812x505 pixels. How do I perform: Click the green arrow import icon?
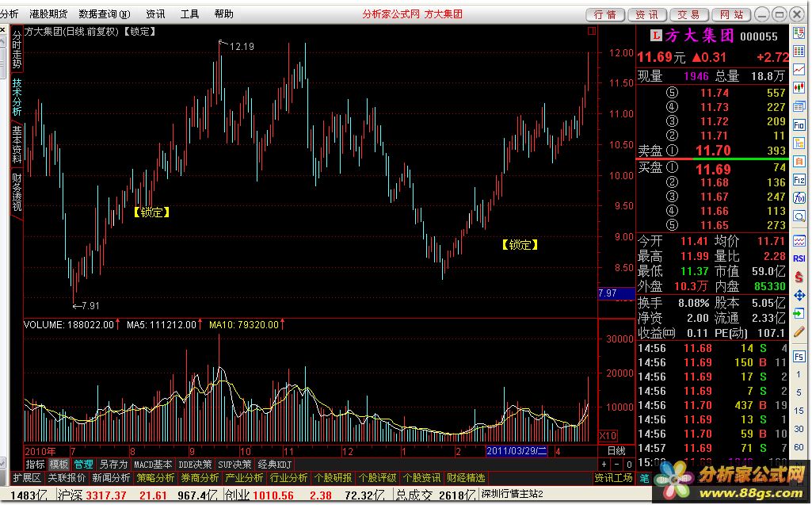799,313
